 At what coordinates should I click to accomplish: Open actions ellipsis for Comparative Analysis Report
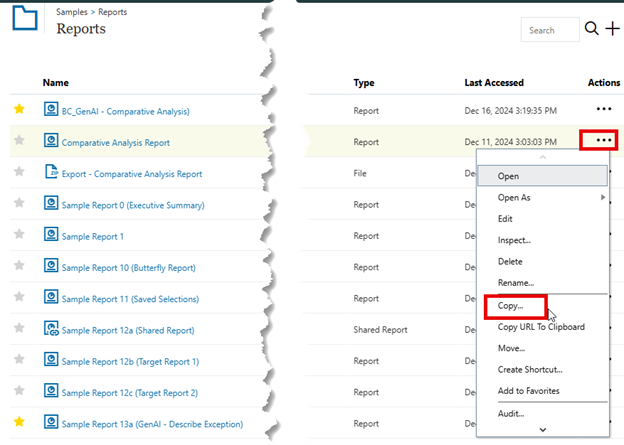coord(603,141)
